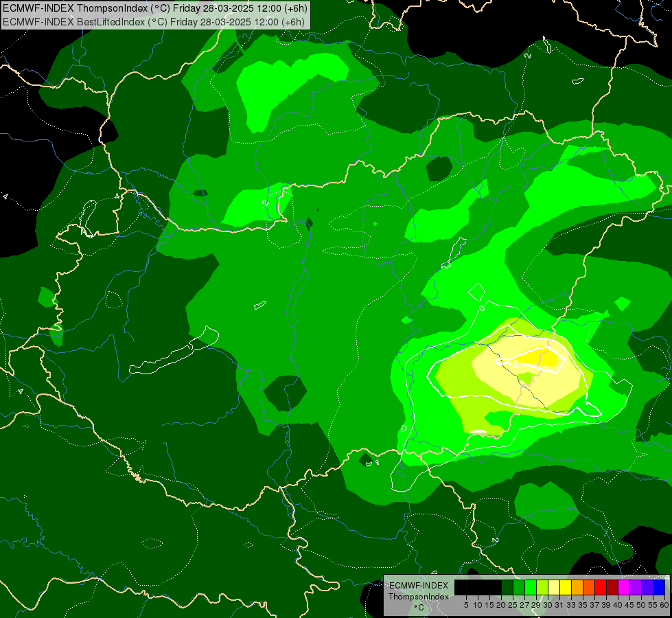This screenshot has height=618, width=672.
Task: Click the legend tick label 40
Action: tap(618, 605)
